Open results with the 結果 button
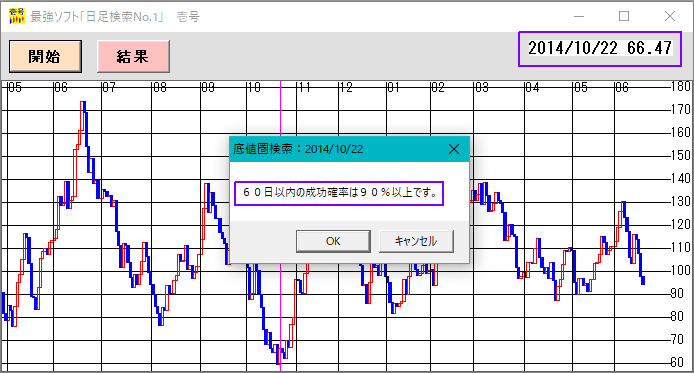Screen dimensions: 694x373 (133, 56)
